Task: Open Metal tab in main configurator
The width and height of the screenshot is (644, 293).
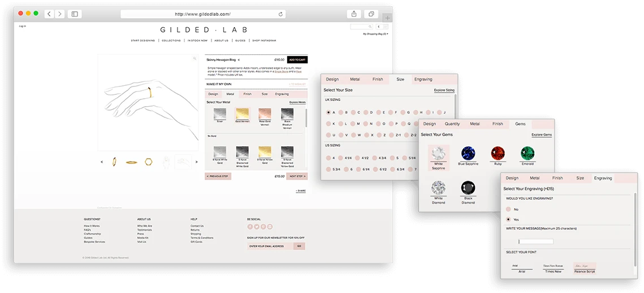Action: [230, 94]
